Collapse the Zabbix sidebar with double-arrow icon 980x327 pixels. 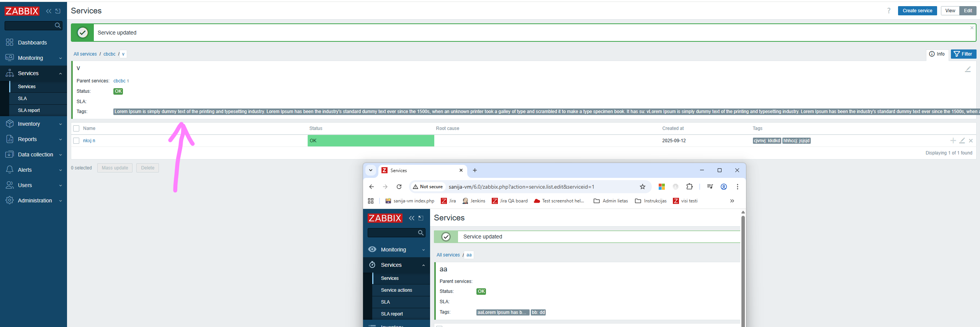pyautogui.click(x=49, y=11)
